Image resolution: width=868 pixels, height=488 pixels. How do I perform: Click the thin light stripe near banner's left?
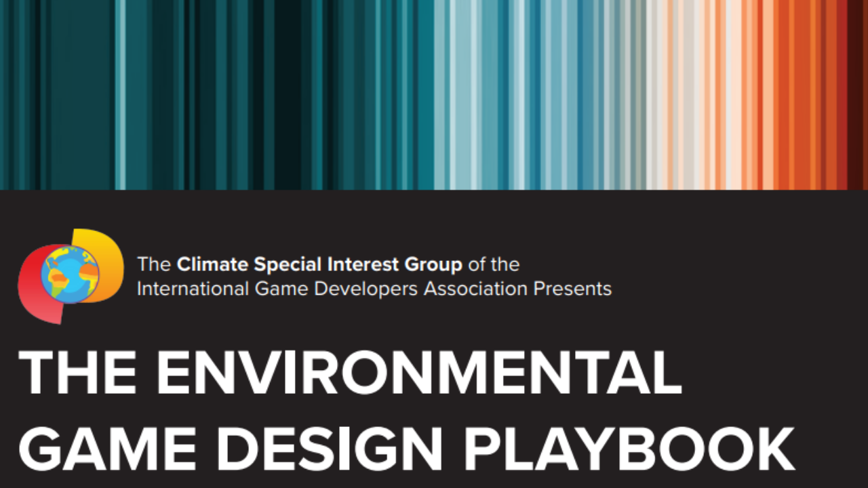point(121,95)
